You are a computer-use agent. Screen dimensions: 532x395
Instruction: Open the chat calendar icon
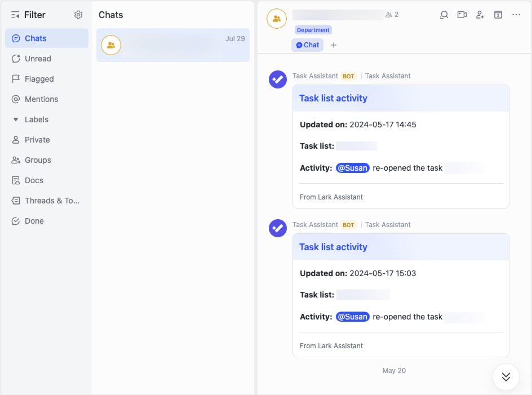[498, 15]
